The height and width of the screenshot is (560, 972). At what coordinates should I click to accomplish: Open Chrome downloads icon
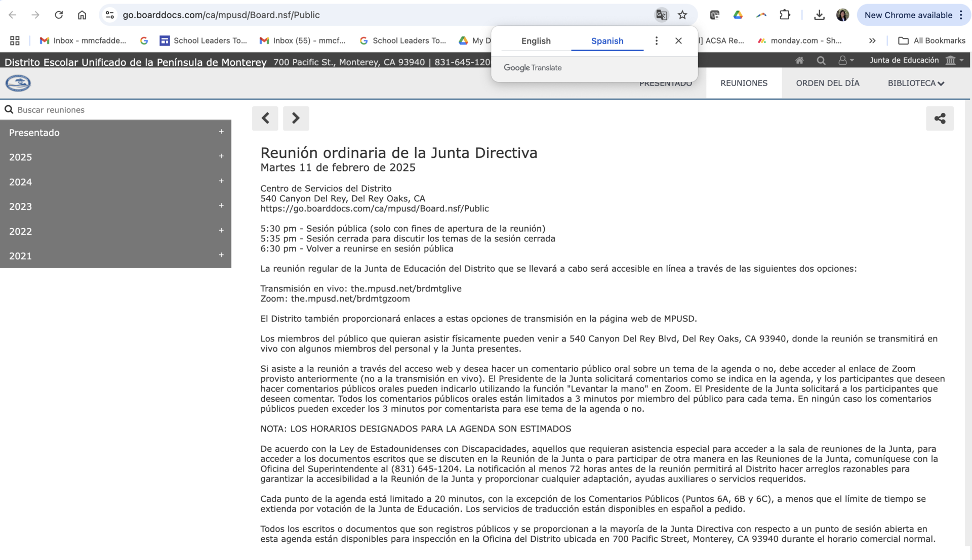(x=819, y=15)
